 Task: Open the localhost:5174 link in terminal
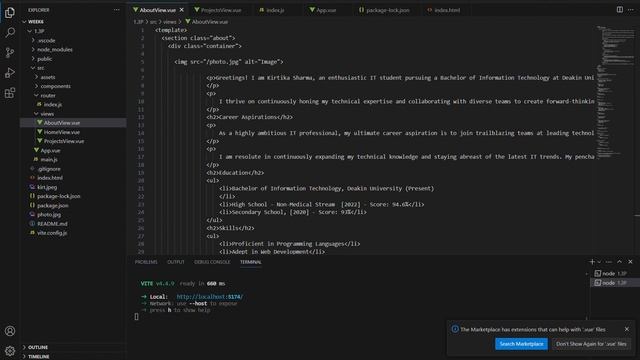(x=210, y=297)
